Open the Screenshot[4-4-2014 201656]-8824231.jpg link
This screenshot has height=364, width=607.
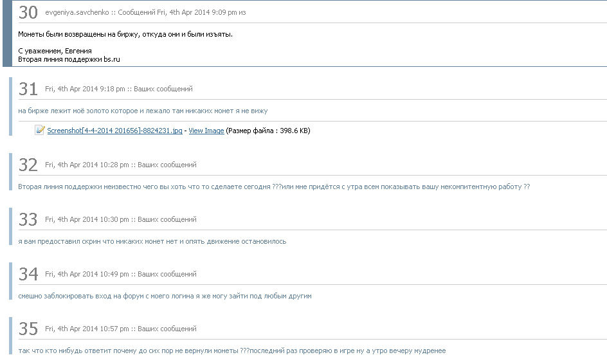click(x=114, y=131)
